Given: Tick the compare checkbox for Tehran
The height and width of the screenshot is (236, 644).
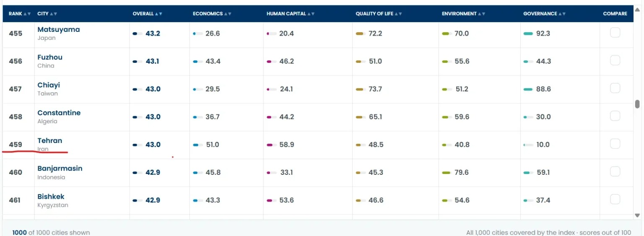Looking at the screenshot, I should point(615,144).
